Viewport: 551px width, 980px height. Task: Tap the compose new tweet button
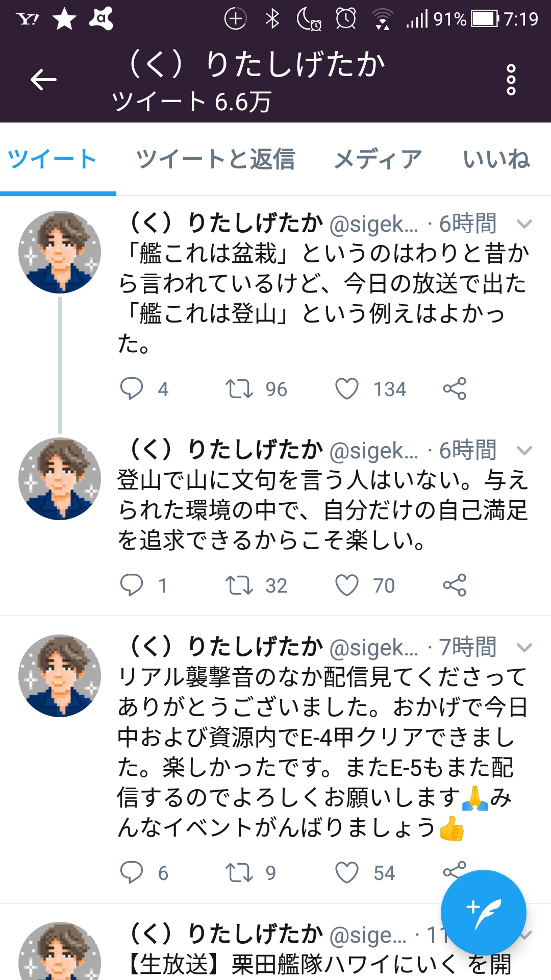tap(483, 912)
